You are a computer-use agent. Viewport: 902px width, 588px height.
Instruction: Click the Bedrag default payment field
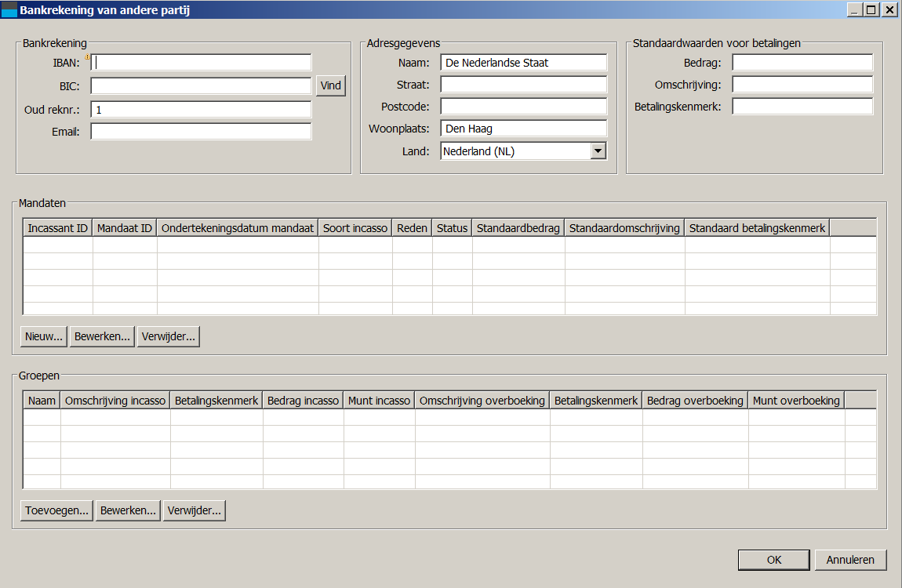click(802, 63)
